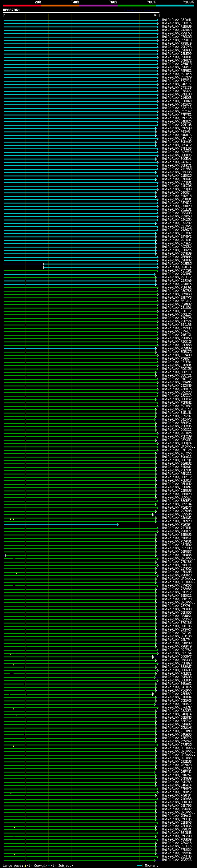Image resolution: width=197 pixels, height=868 pixels.
Task: Click the BP087961 query name label
Action: coord(11,10)
